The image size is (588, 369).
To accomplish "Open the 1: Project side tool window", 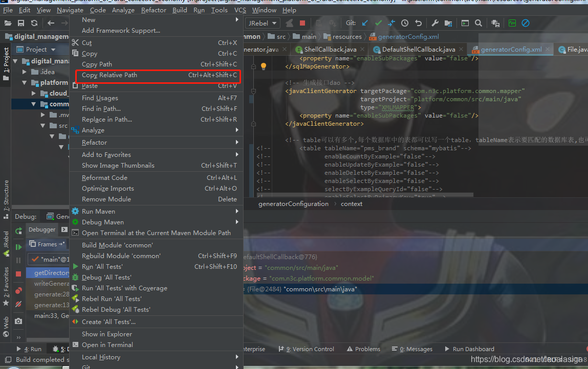I will (6, 64).
